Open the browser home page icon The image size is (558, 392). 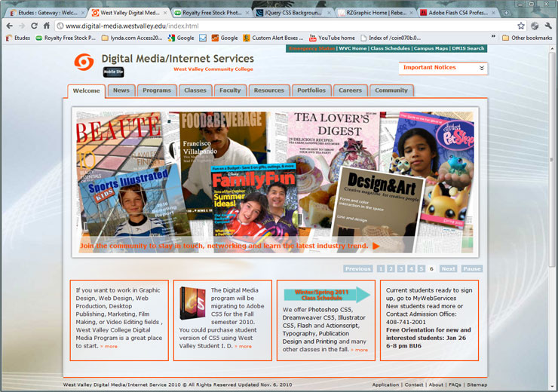coord(46,26)
